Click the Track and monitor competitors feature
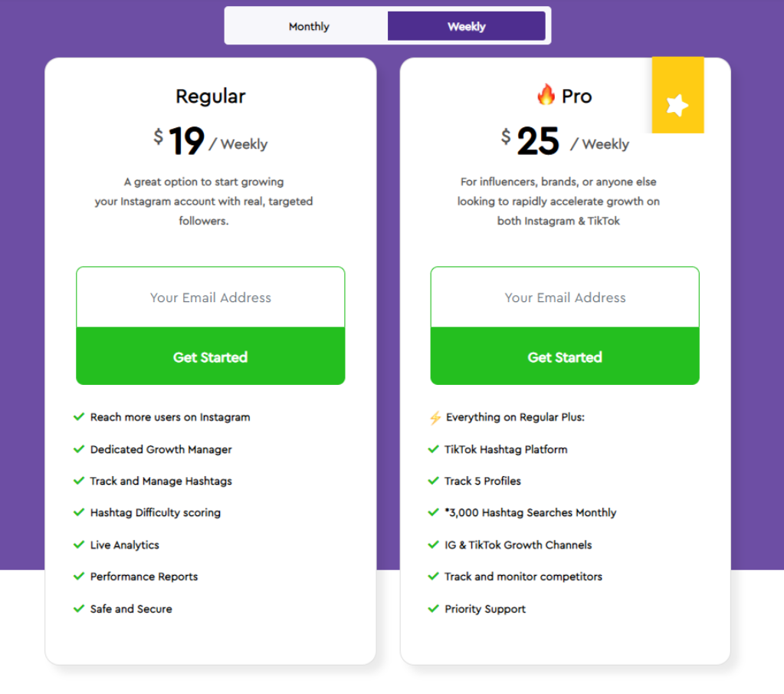This screenshot has width=784, height=694. (x=523, y=577)
